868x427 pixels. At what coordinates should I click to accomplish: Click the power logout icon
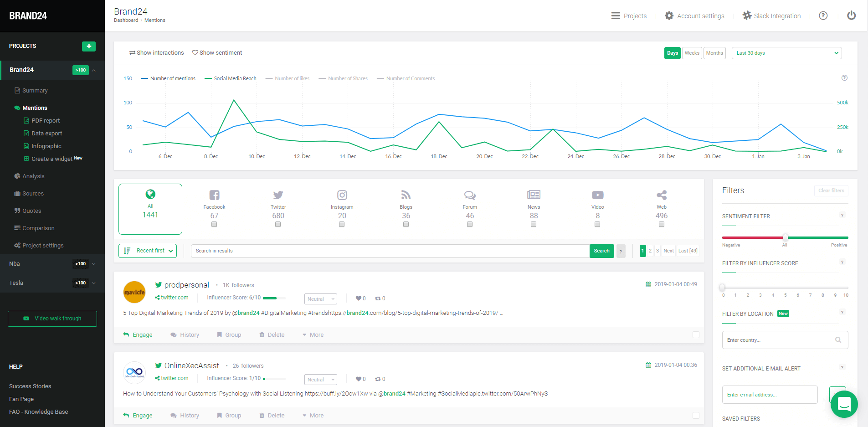pyautogui.click(x=851, y=15)
